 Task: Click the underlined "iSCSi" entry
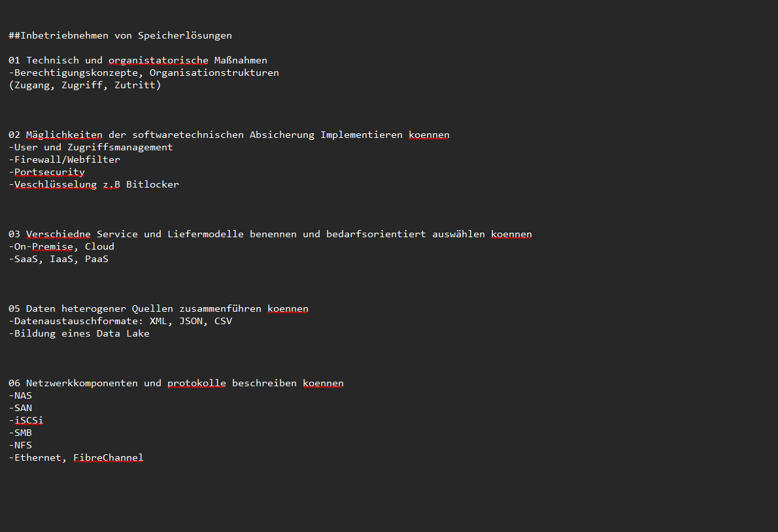[x=29, y=420]
